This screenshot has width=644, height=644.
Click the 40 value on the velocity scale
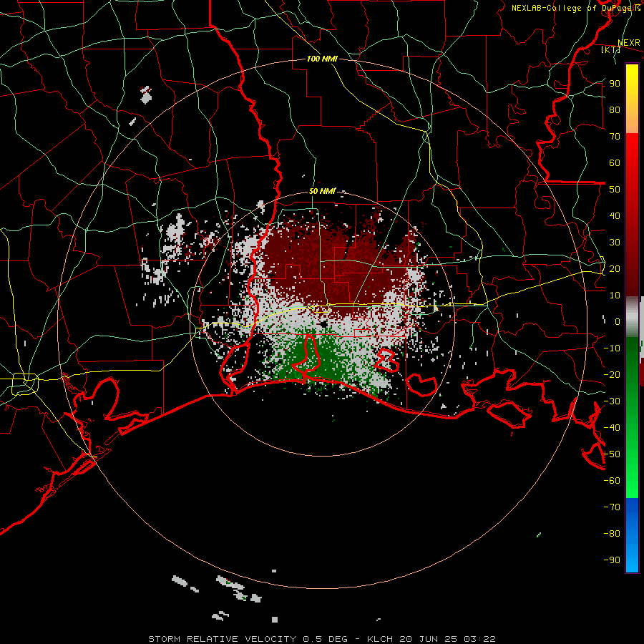click(x=615, y=216)
